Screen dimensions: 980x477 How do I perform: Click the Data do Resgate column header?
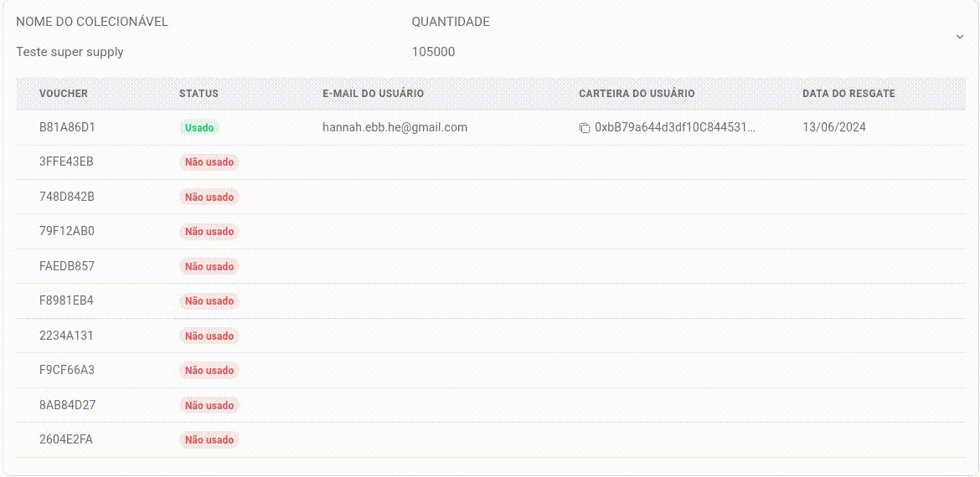(x=848, y=94)
